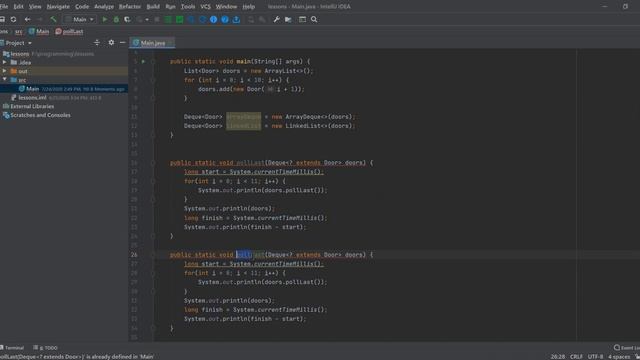
Task: Click the cursor position 26:28 in status bar
Action: click(x=558, y=357)
